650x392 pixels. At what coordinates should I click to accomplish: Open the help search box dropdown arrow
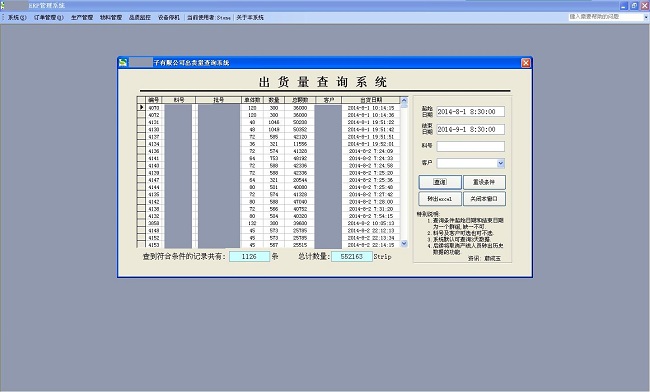pyautogui.click(x=645, y=17)
